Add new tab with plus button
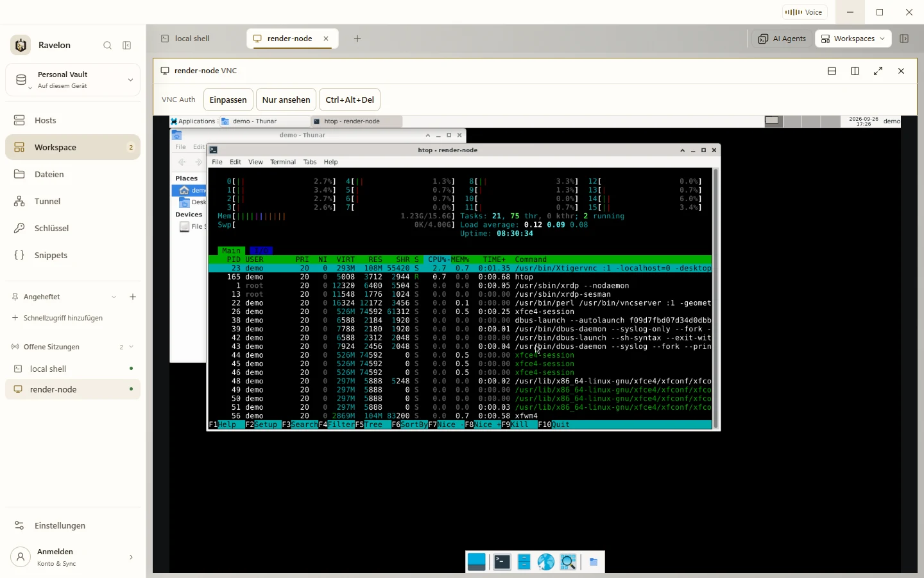This screenshot has width=924, height=578. (357, 39)
